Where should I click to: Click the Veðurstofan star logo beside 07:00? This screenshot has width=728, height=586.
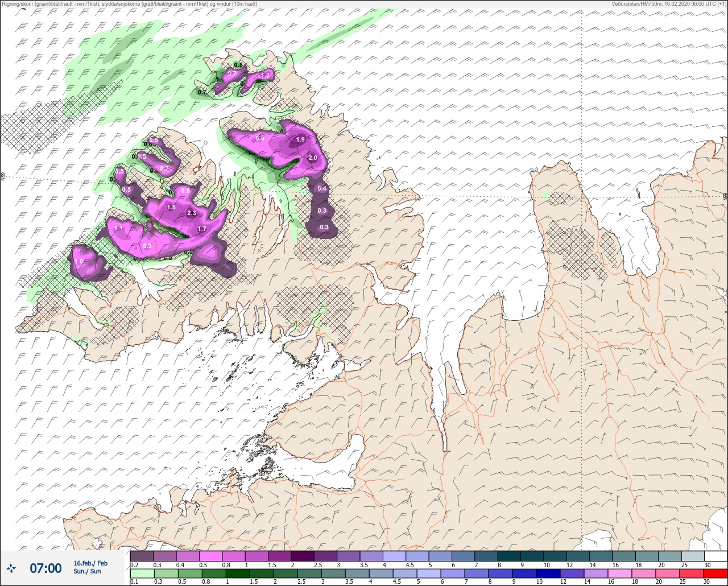click(x=11, y=568)
